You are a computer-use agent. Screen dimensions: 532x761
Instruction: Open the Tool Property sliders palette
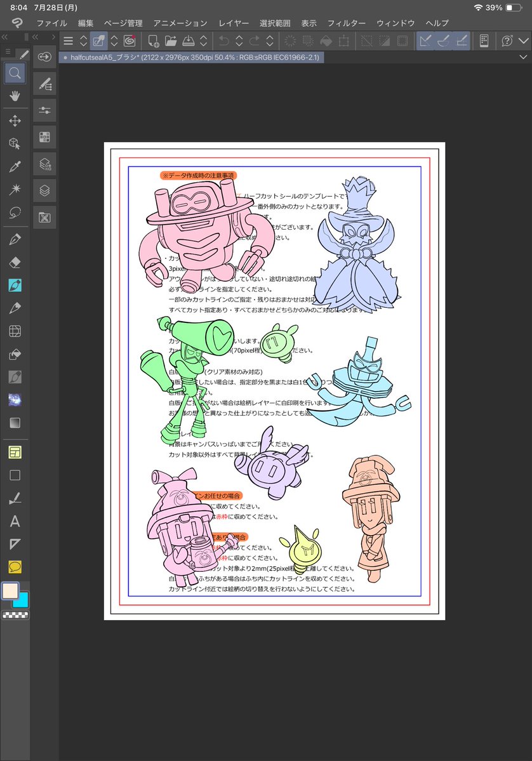[44, 110]
